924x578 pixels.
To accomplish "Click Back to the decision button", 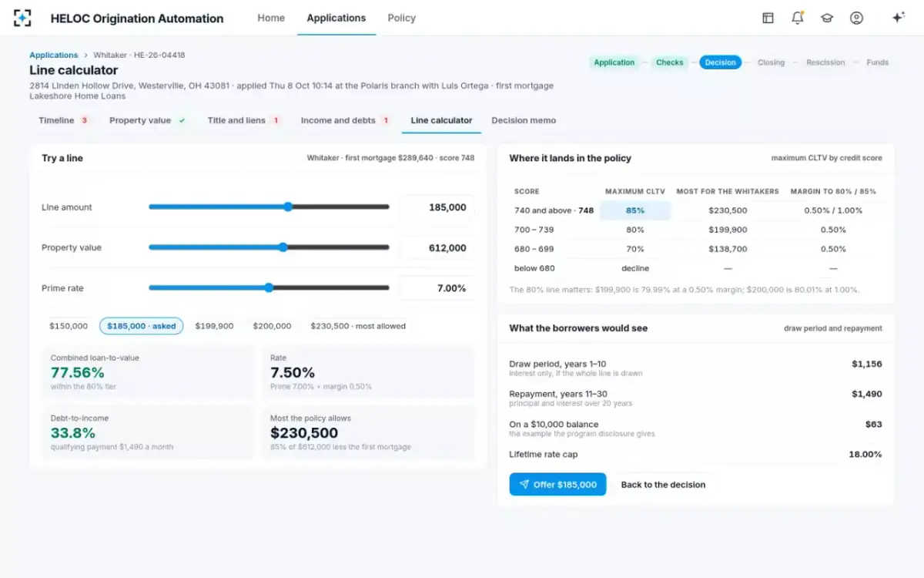I will pos(663,485).
